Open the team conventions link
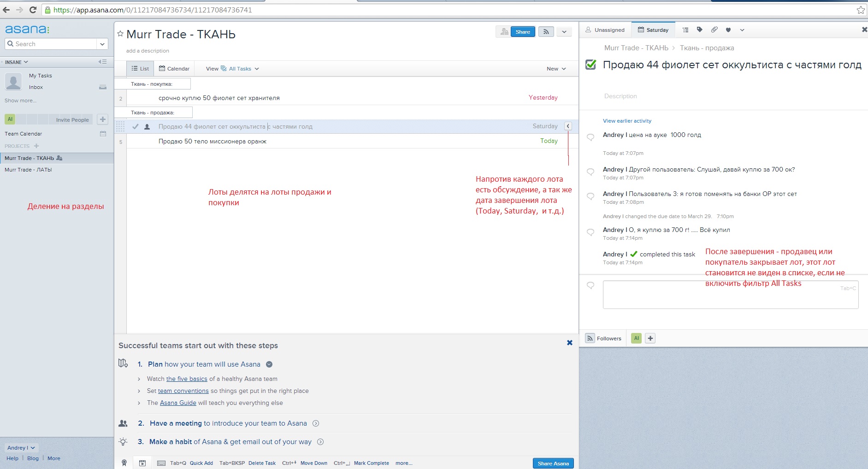This screenshot has width=868, height=469. 183,391
